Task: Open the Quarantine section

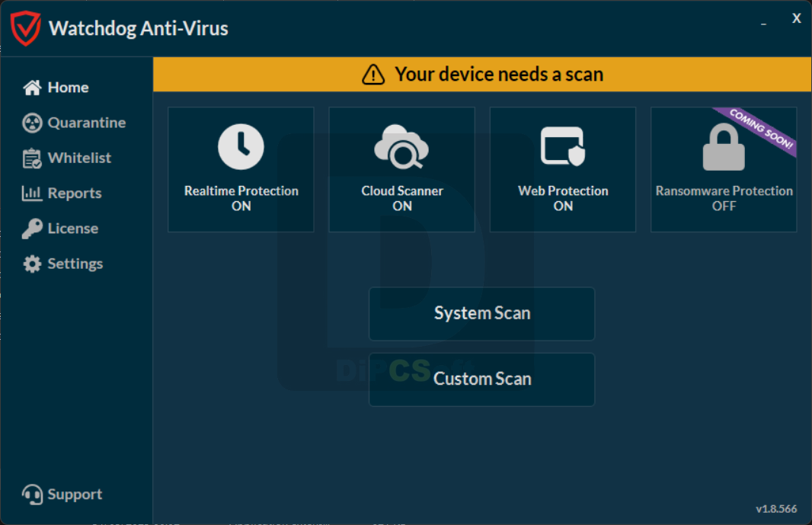Action: click(x=74, y=123)
